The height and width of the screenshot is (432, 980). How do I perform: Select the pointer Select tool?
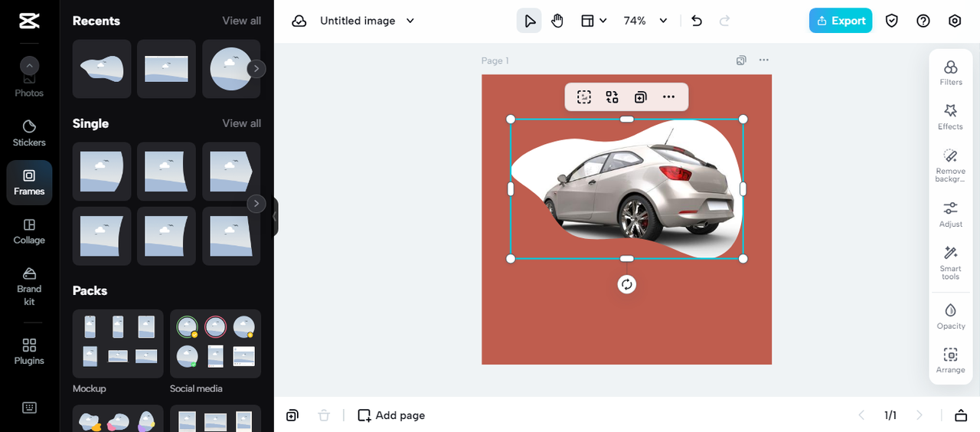point(529,21)
